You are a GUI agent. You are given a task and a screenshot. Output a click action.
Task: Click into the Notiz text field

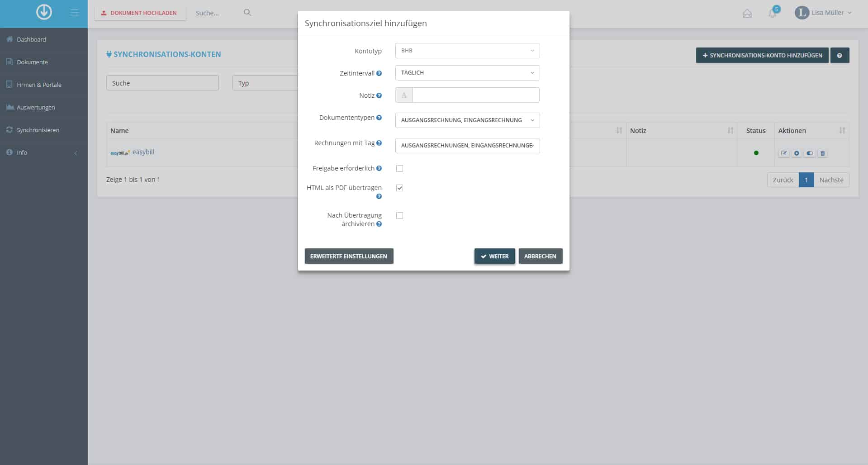(x=476, y=95)
